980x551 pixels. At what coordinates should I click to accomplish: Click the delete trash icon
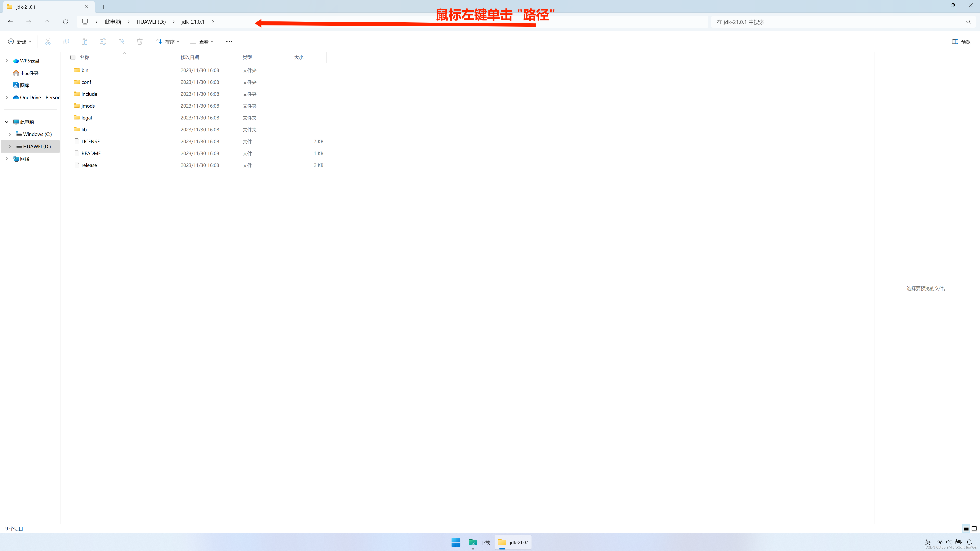click(x=140, y=42)
